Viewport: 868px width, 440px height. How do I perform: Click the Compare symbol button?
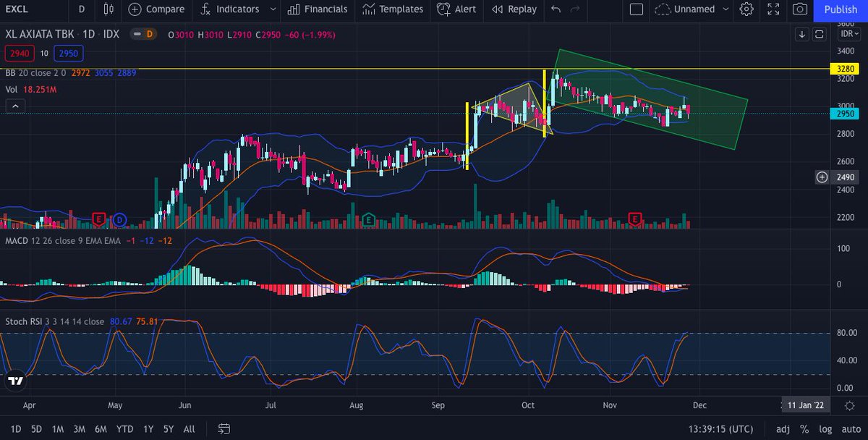156,9
